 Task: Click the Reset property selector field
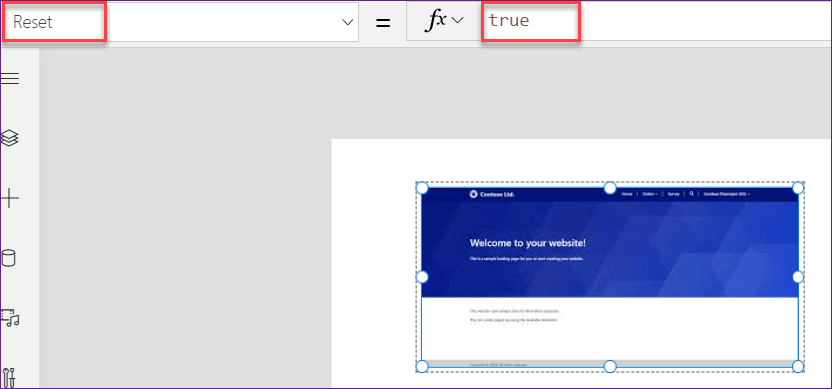pos(180,22)
